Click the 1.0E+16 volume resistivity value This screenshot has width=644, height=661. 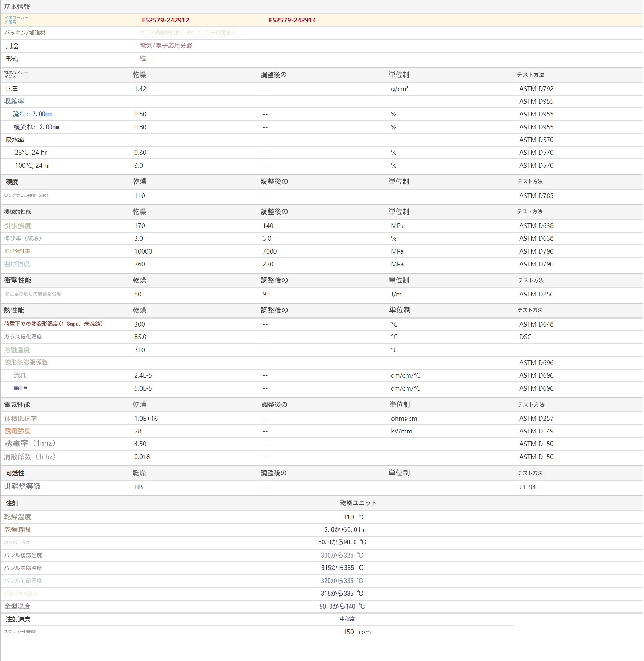pyautogui.click(x=146, y=419)
